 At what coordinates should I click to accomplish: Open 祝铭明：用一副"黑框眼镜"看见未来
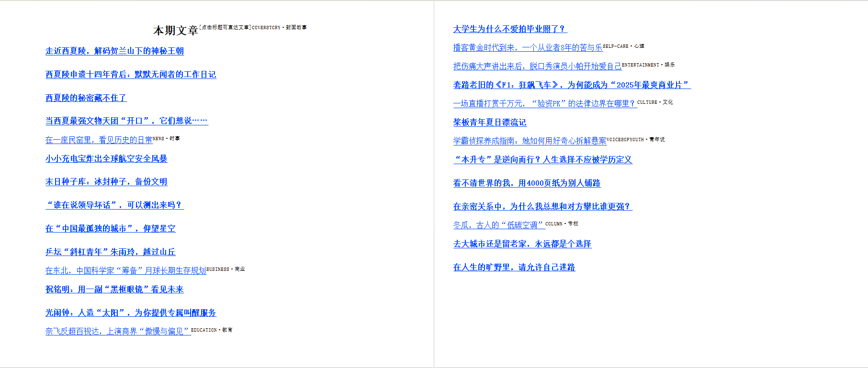point(114,290)
